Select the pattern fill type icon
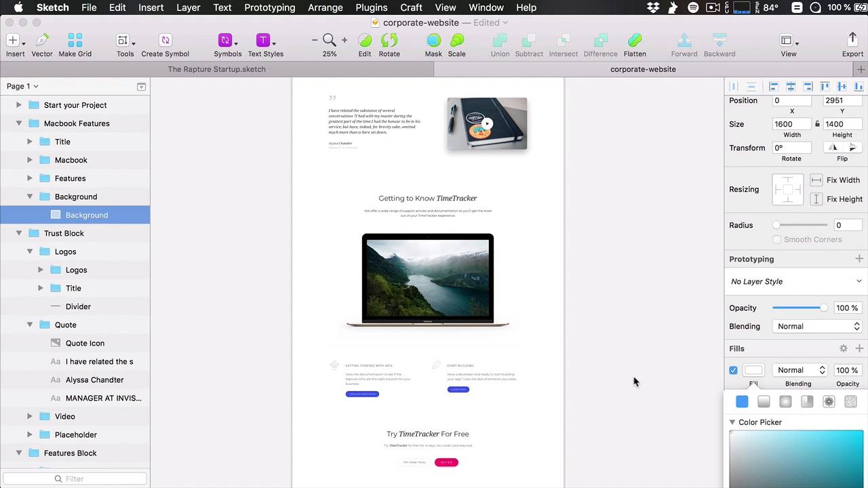The height and width of the screenshot is (488, 868). 829,402
